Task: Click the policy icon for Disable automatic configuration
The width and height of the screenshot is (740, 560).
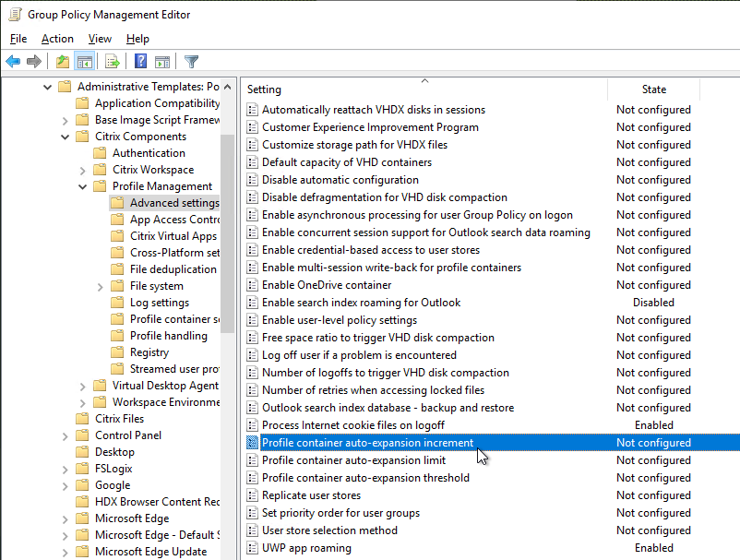Action: pos(253,180)
